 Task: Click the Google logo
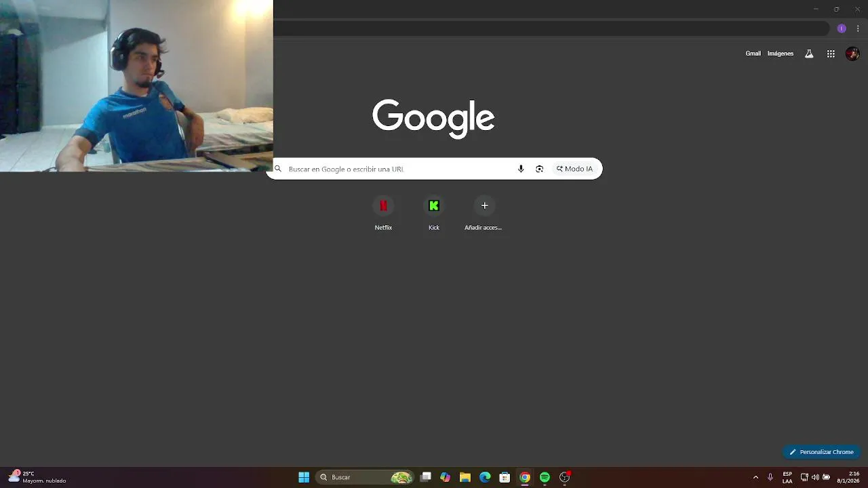tap(433, 119)
